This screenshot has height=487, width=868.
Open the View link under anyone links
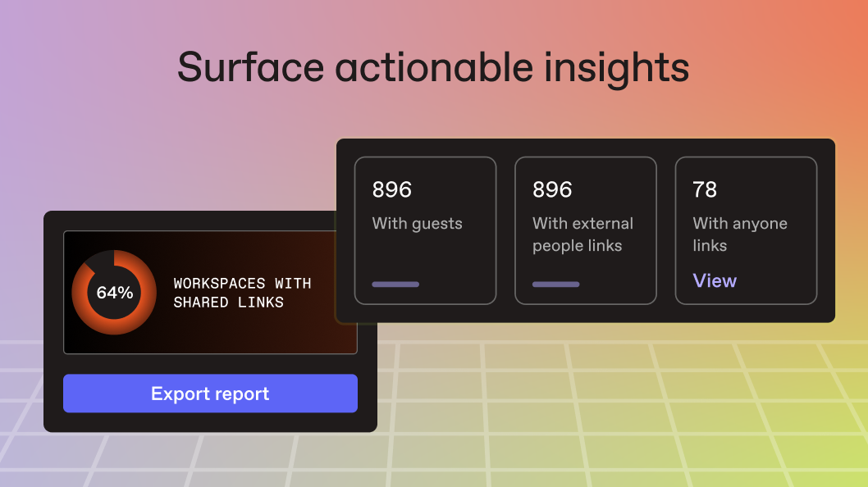point(715,280)
